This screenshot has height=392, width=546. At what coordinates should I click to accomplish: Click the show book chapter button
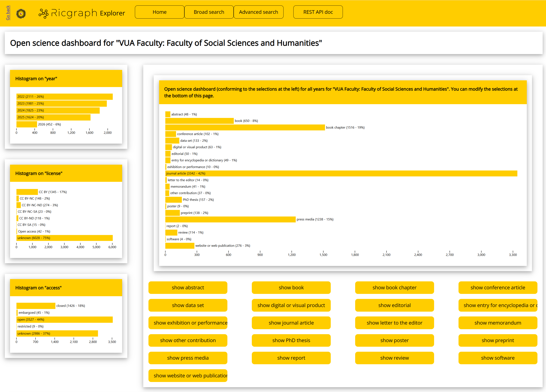[394, 288]
